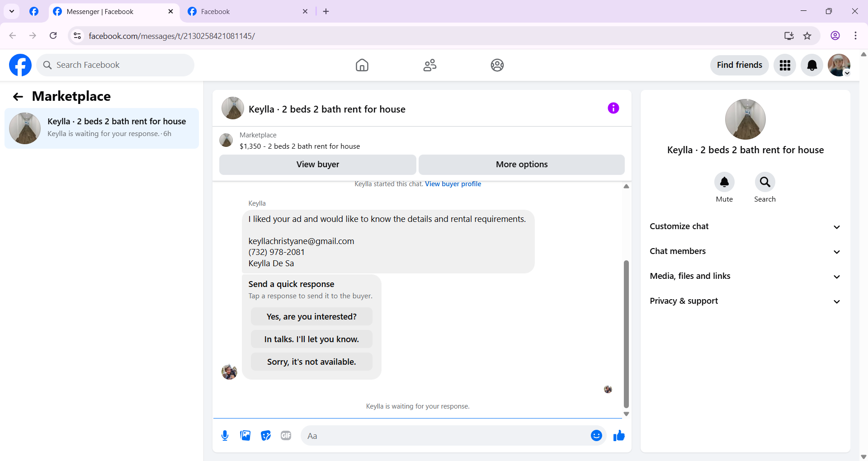Close the Messenger | Facebook tab

click(170, 11)
